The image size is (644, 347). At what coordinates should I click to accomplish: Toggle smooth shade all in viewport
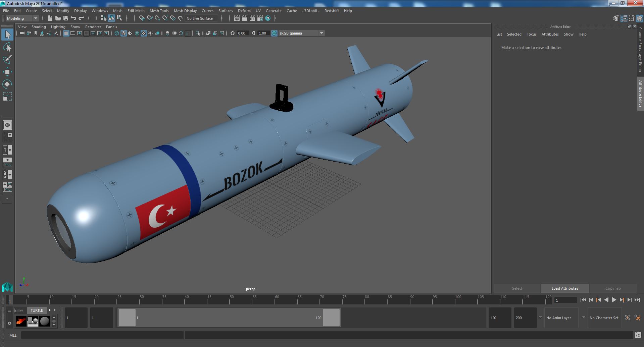[x=123, y=33]
